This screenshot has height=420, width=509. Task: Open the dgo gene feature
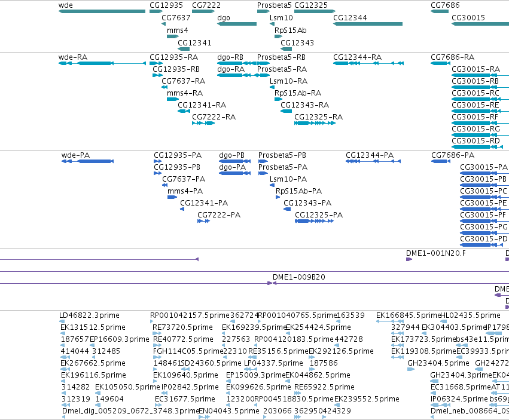click(237, 24)
